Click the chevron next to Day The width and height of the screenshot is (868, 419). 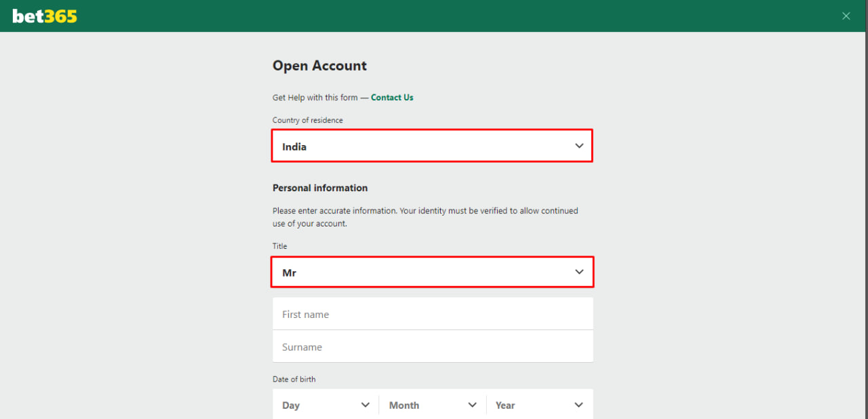point(366,405)
